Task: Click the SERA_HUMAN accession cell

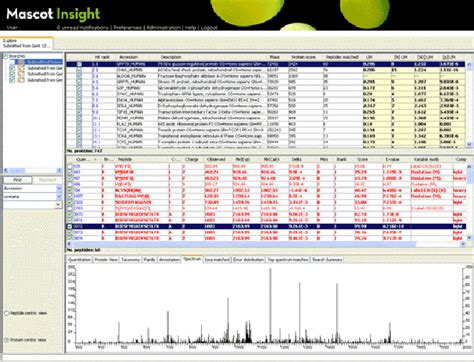Action: click(130, 106)
